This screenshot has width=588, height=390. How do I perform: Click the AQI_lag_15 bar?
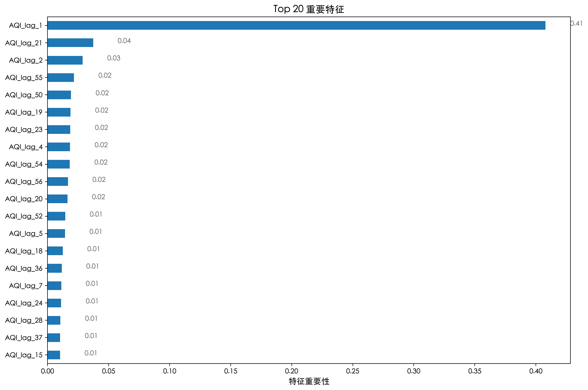pos(54,355)
